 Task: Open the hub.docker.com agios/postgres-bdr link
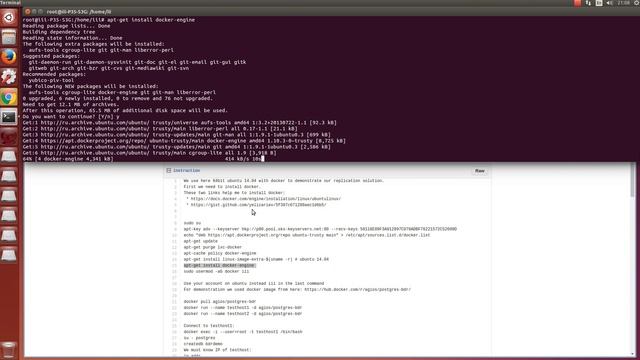[358, 289]
